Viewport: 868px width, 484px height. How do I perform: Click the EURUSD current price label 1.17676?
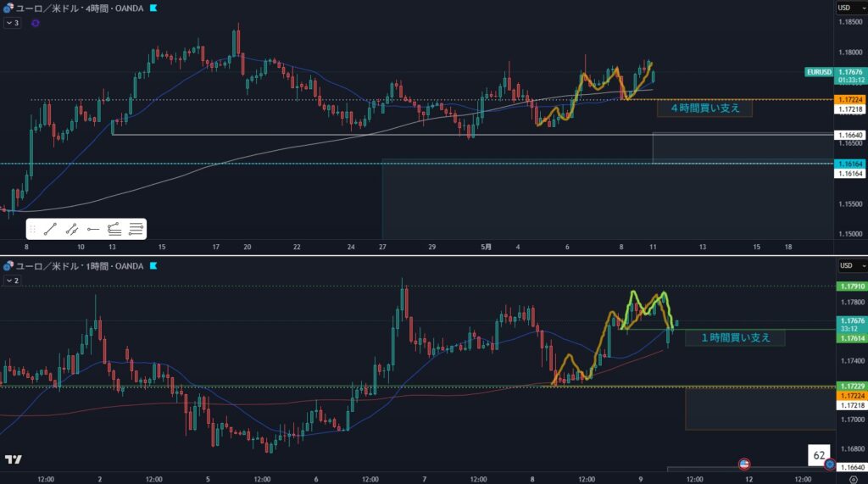(851, 72)
